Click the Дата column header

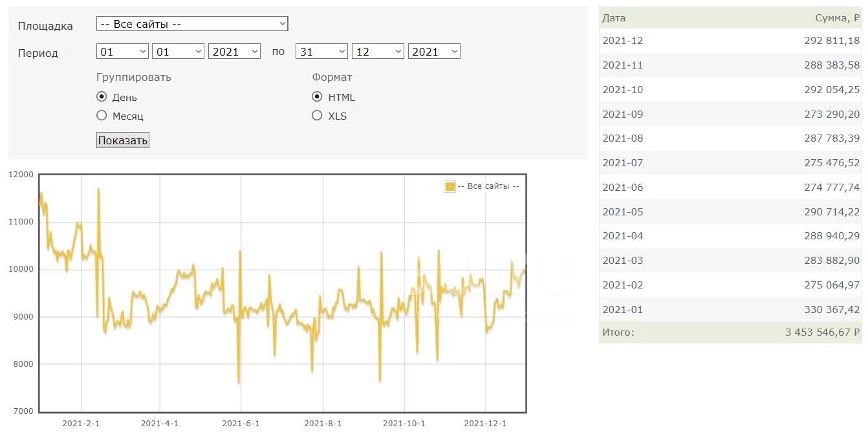pyautogui.click(x=614, y=18)
